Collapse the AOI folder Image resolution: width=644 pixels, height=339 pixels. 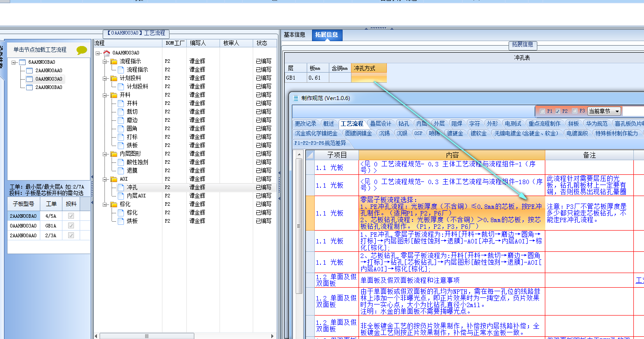pos(105,179)
